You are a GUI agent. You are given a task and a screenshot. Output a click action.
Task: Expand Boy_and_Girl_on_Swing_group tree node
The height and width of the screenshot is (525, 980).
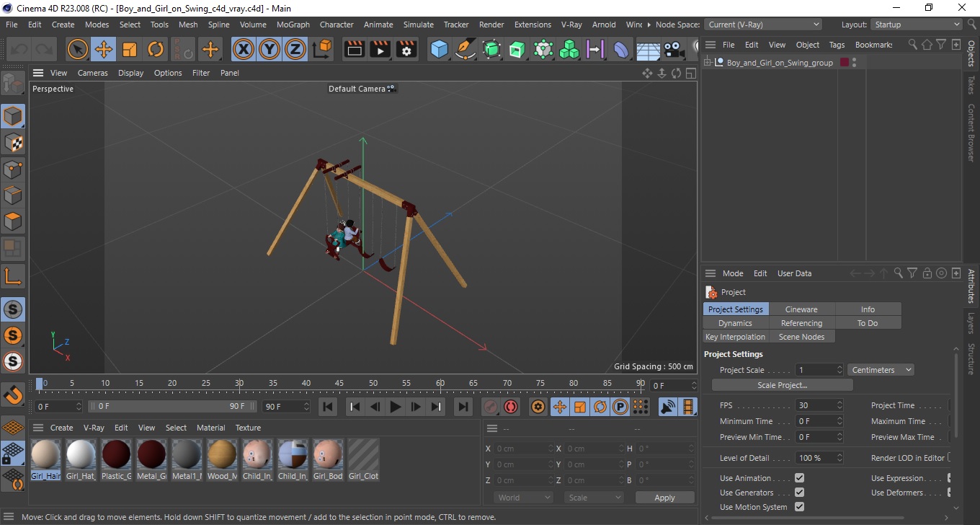click(x=708, y=63)
